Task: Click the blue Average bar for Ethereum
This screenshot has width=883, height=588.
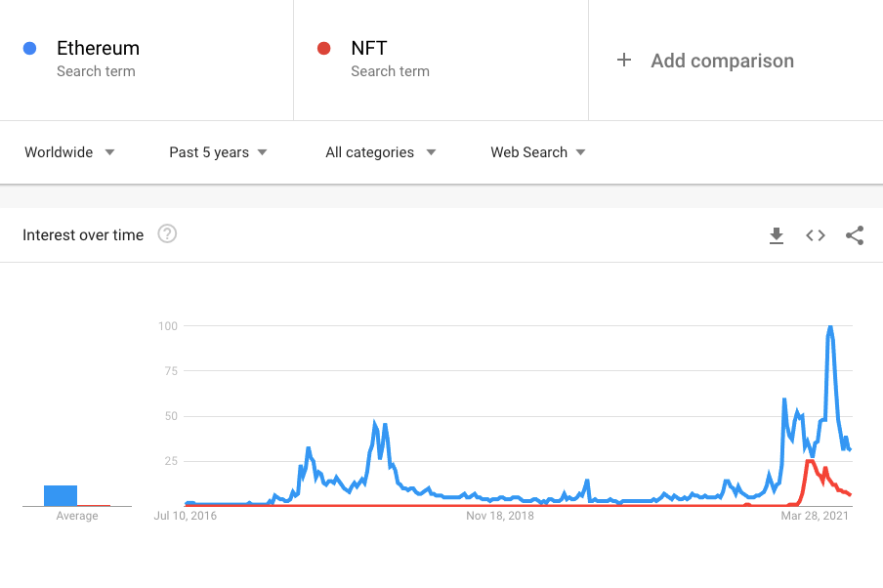Action: [x=61, y=495]
